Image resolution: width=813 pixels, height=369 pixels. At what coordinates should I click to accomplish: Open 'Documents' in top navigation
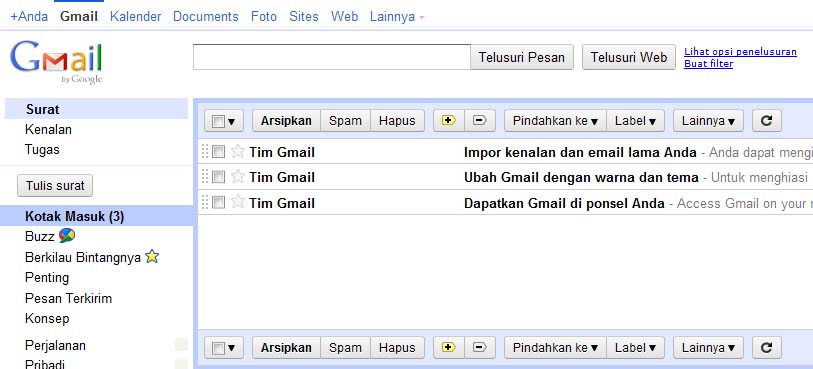(x=206, y=17)
